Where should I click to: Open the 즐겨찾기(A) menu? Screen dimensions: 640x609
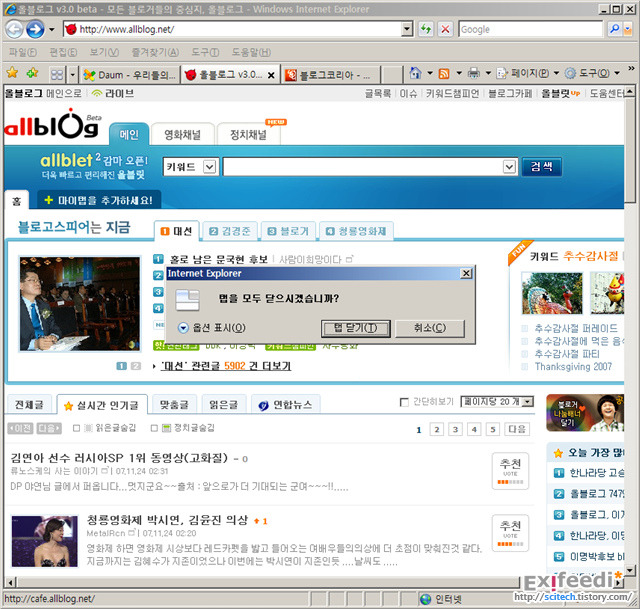[x=155, y=52]
